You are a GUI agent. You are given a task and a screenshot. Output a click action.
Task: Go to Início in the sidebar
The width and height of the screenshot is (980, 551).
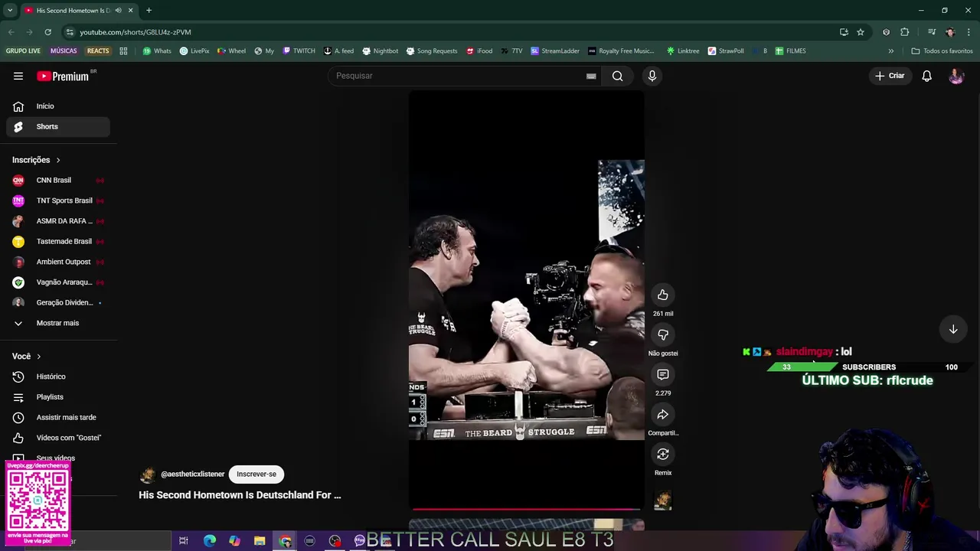point(57,106)
